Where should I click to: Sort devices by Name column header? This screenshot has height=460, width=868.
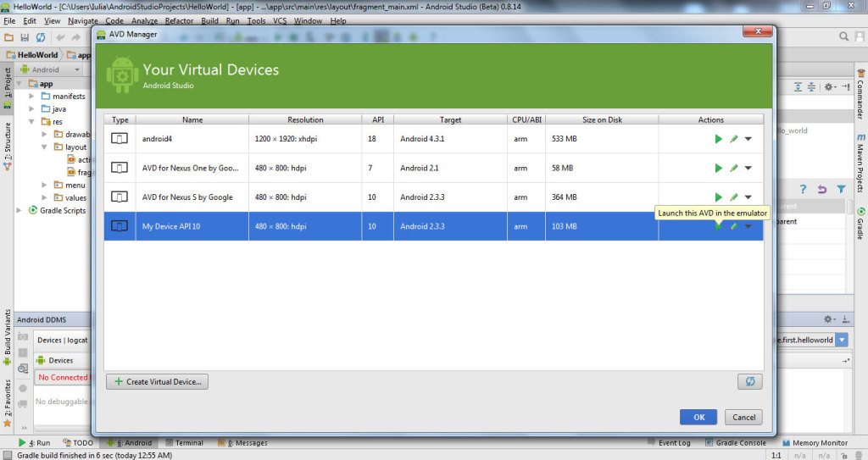click(x=192, y=119)
